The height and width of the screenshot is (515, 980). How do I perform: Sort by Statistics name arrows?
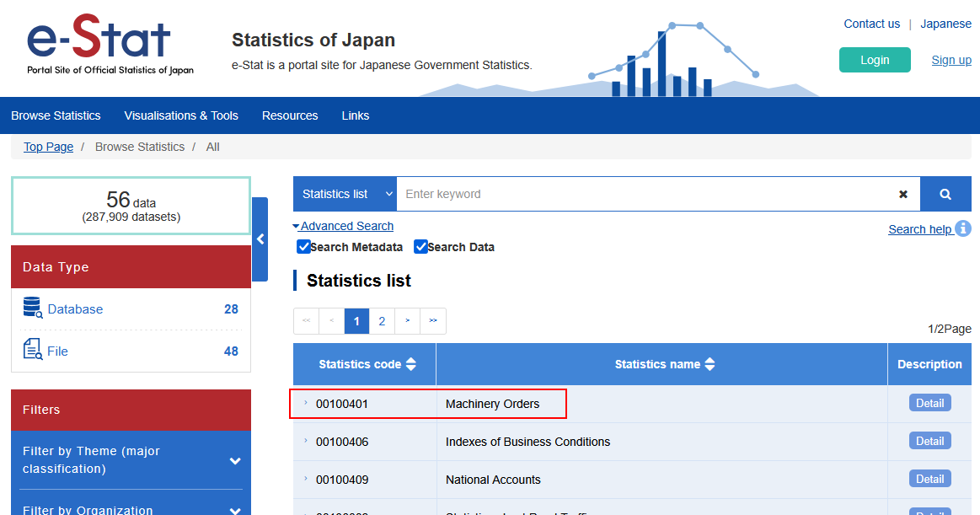[710, 364]
